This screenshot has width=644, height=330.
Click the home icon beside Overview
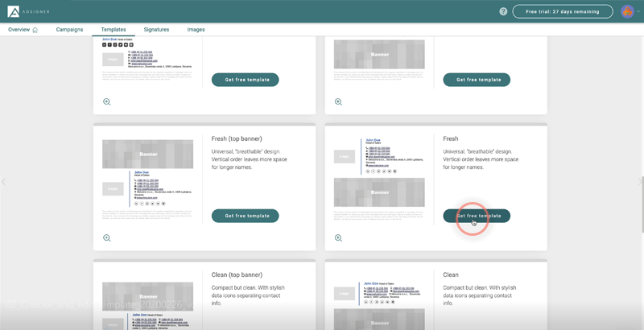[x=35, y=30]
